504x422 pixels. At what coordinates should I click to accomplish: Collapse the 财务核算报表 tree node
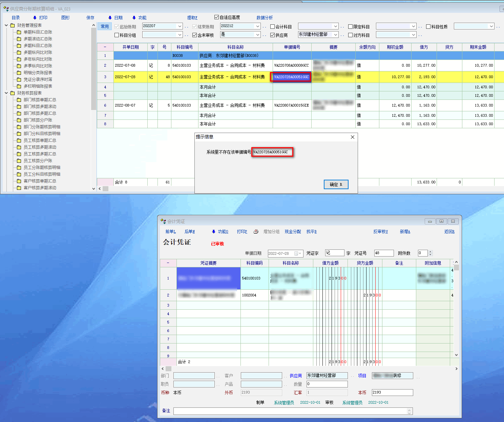click(6, 93)
